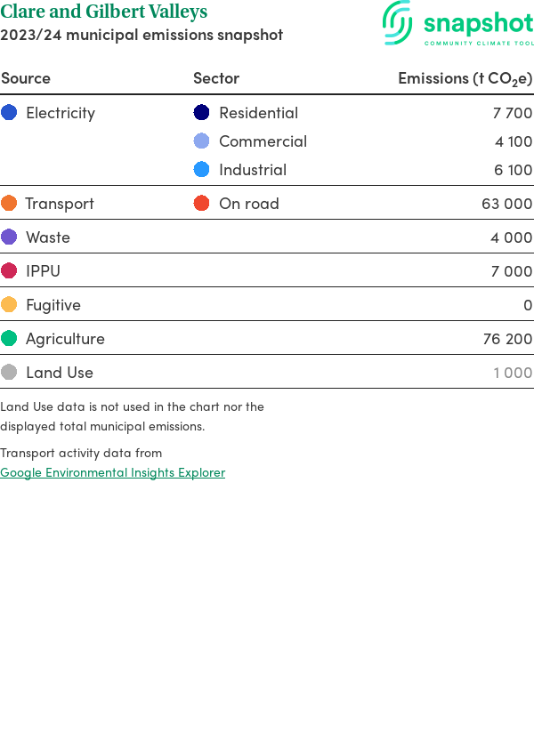Open Google Environmental Insights Explorer link

pos(112,472)
